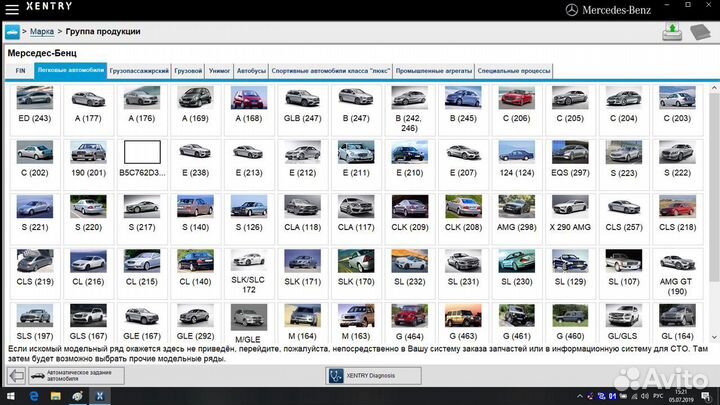Open the book manual icon
720x405 pixels.
[700, 32]
